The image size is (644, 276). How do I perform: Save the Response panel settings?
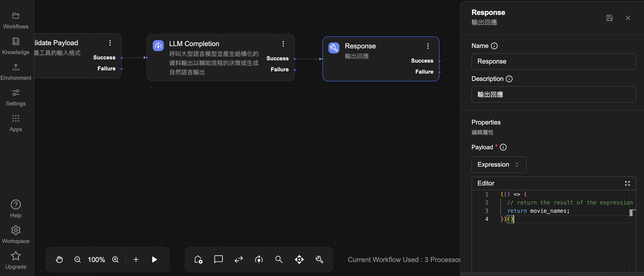click(609, 18)
